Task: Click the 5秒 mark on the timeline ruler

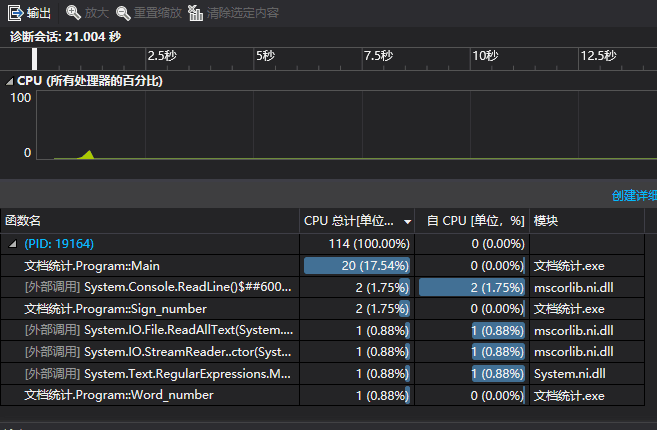Action: pyautogui.click(x=265, y=56)
